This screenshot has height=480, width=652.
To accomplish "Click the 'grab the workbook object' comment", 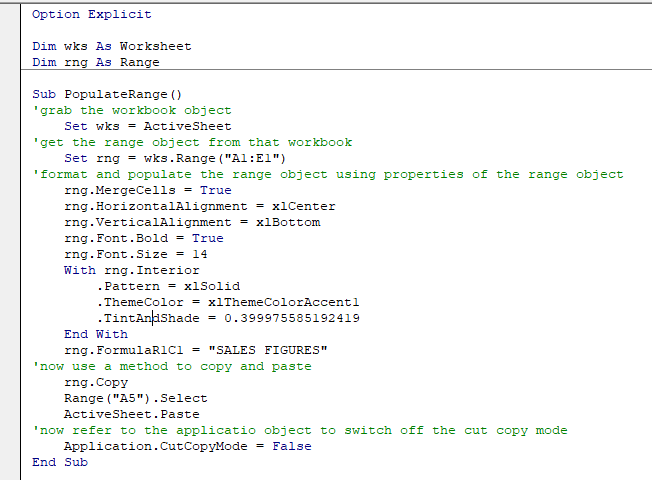I will (132, 111).
